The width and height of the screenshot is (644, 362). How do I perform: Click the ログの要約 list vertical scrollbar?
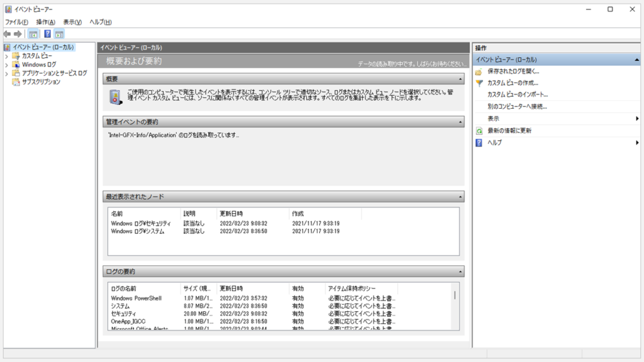(455, 295)
